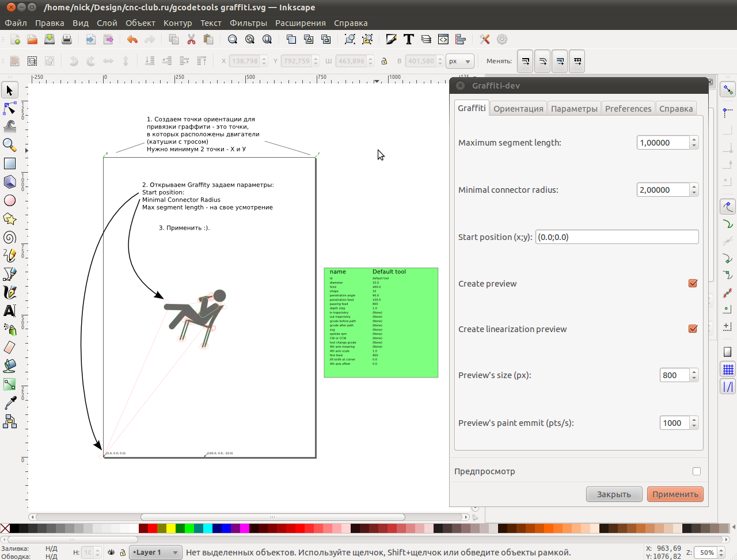Image resolution: width=737 pixels, height=560 pixels.
Task: Select the Connector tool
Action: pyautogui.click(x=10, y=421)
